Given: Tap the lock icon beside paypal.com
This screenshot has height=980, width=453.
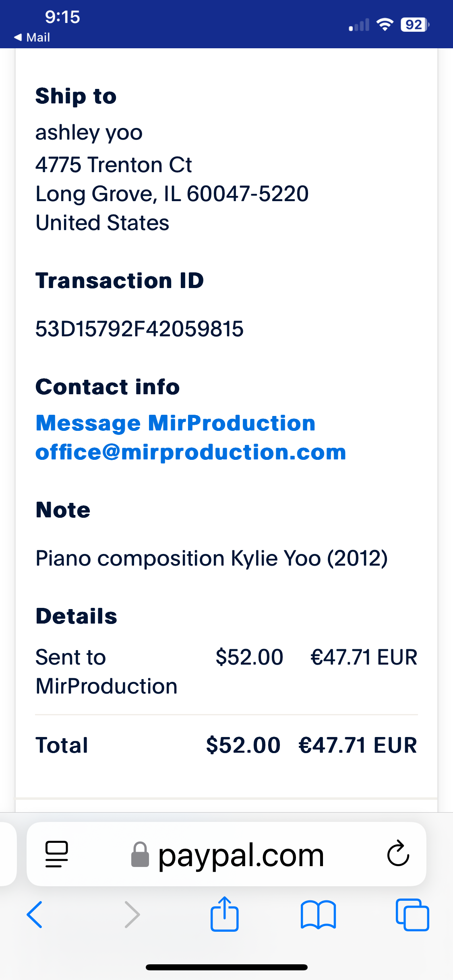Looking at the screenshot, I should point(140,854).
